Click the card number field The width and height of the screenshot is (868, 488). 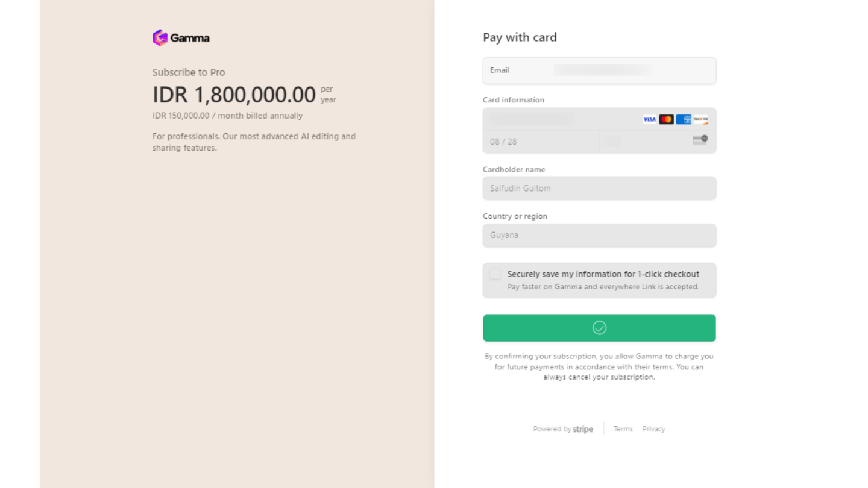tap(561, 119)
